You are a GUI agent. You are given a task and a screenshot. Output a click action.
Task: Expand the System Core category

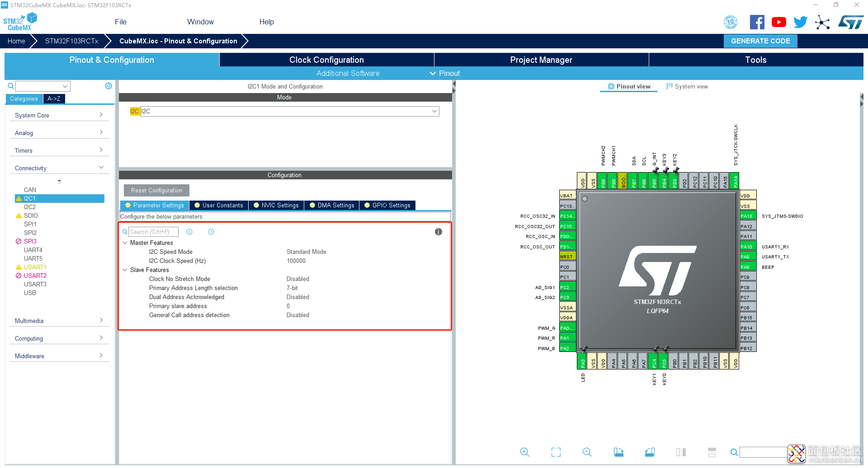point(59,115)
